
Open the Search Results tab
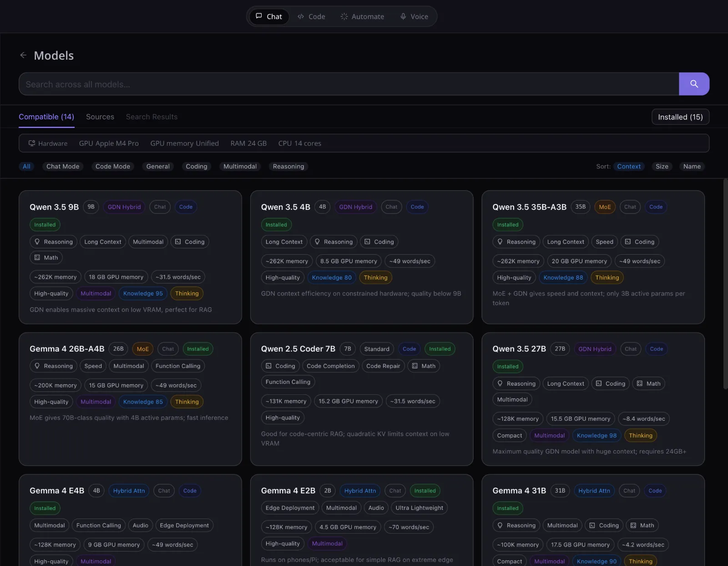click(152, 117)
